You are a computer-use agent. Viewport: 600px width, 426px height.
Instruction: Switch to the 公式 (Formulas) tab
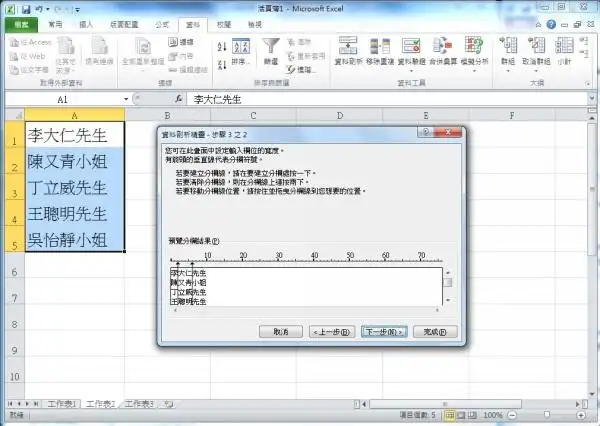(x=162, y=25)
